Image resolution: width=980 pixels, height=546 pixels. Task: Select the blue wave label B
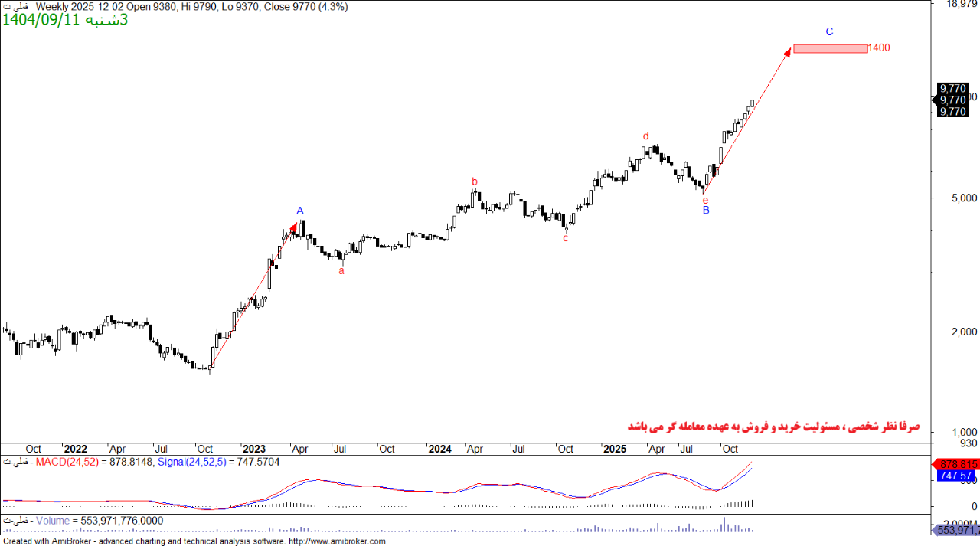(x=706, y=210)
